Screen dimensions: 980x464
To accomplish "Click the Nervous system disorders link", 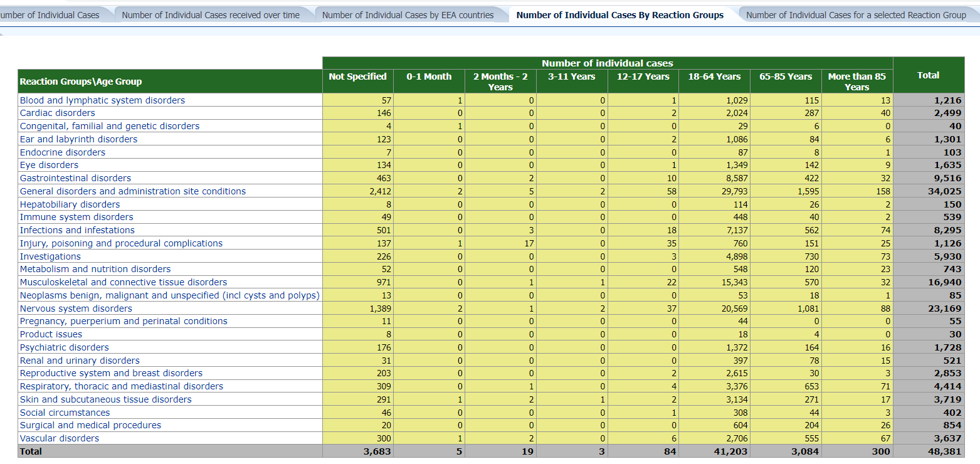I will pyautogui.click(x=76, y=308).
